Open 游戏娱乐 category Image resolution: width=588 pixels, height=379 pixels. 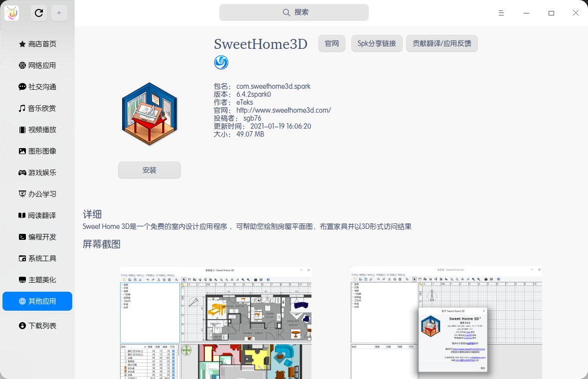(37, 173)
